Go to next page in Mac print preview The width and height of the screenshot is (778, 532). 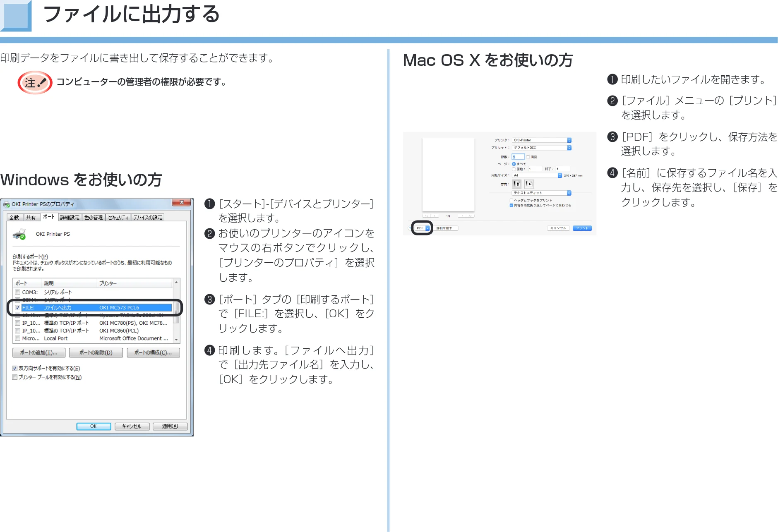click(x=462, y=216)
